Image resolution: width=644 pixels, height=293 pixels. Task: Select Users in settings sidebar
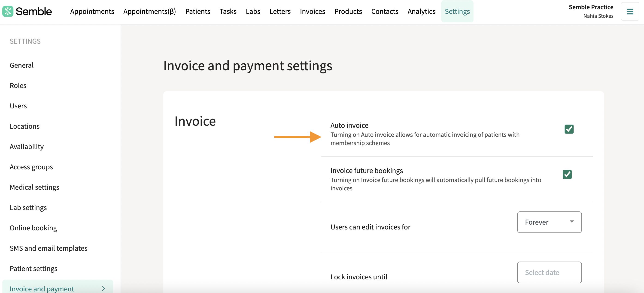(18, 106)
